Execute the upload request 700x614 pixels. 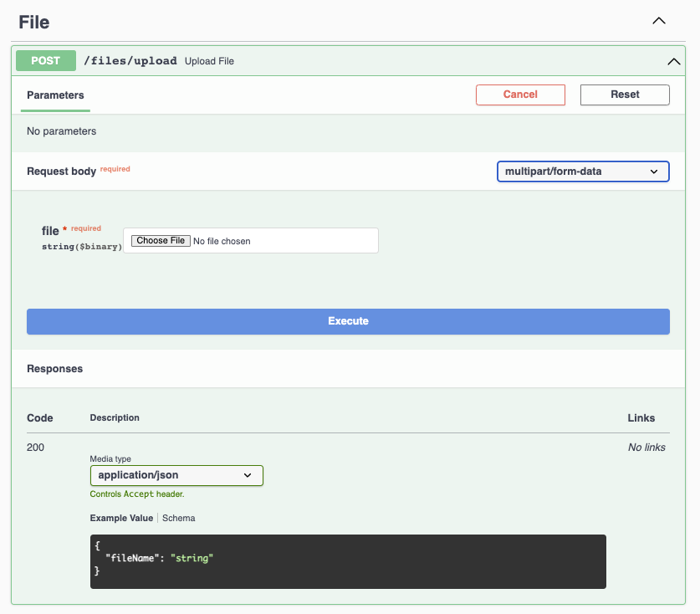point(348,321)
